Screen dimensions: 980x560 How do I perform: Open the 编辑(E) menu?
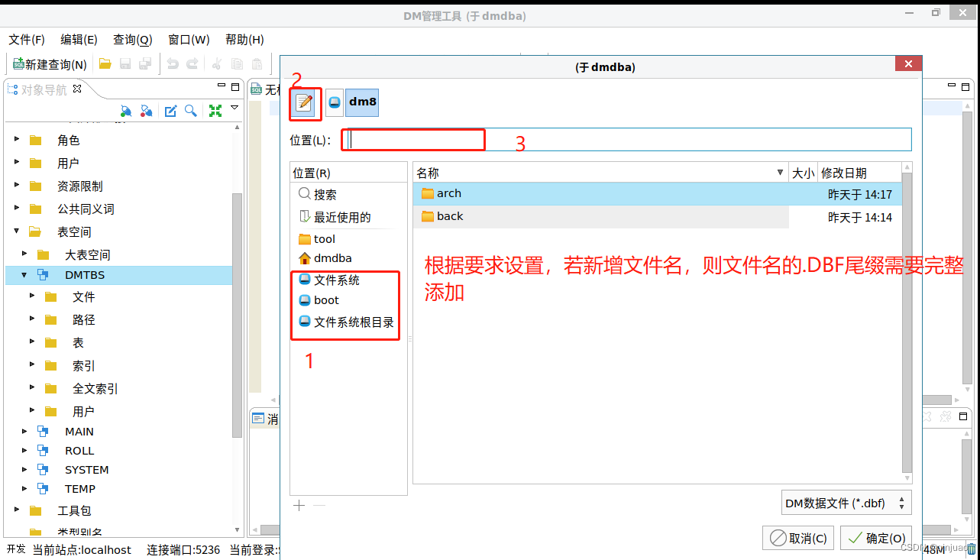coord(79,40)
